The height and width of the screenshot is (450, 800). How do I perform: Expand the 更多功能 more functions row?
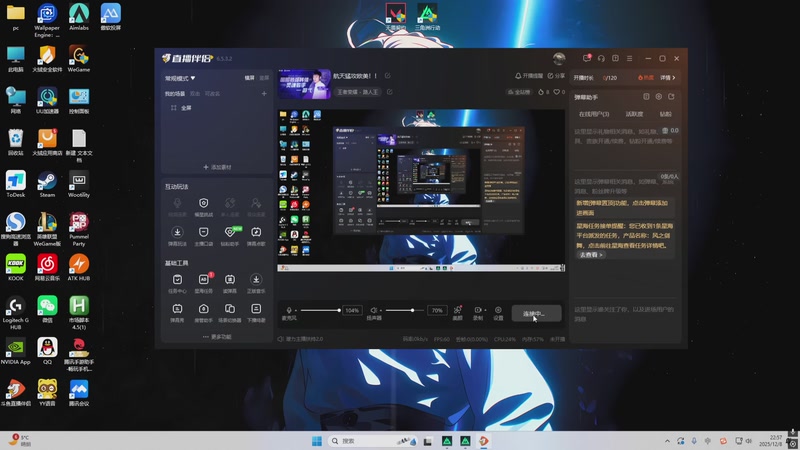coord(217,337)
